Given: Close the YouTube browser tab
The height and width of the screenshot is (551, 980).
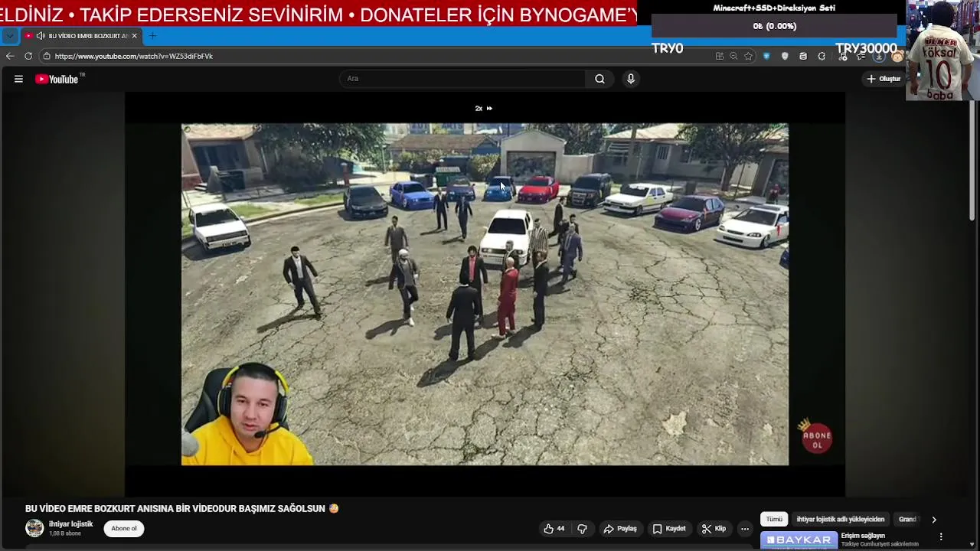Looking at the screenshot, I should coord(134,36).
